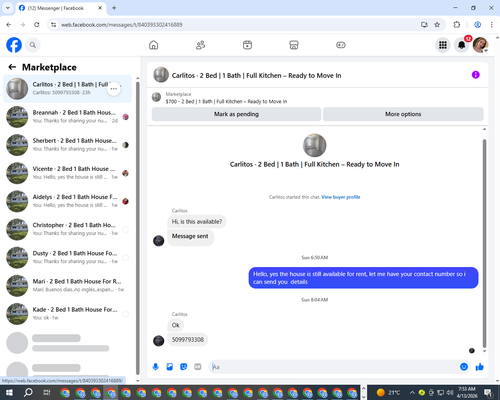
Task: Select the Messenger | Facebook tab
Action: [60, 8]
